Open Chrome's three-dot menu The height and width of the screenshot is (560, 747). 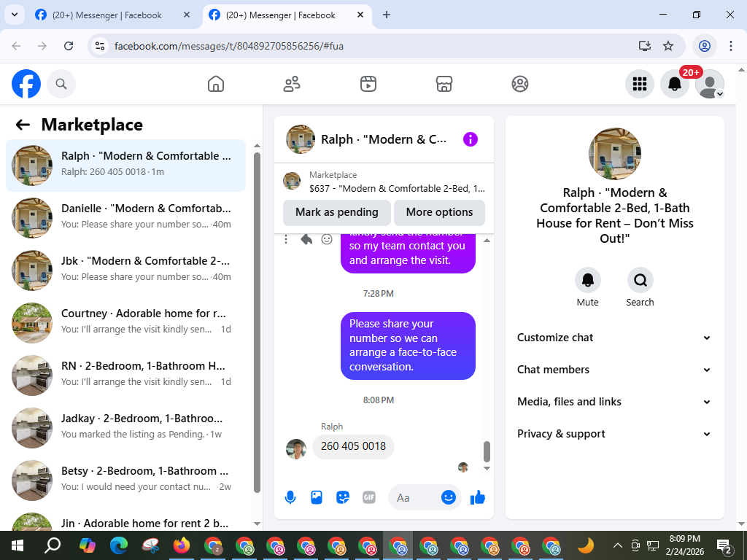click(x=730, y=46)
